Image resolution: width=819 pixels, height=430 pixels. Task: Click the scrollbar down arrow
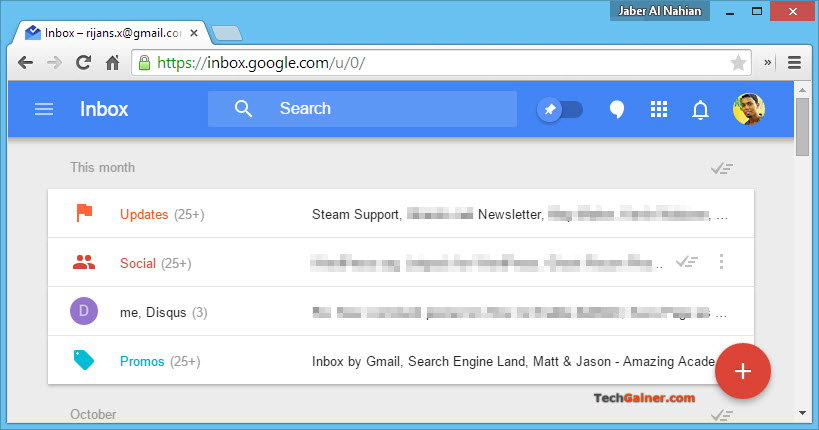click(x=802, y=413)
